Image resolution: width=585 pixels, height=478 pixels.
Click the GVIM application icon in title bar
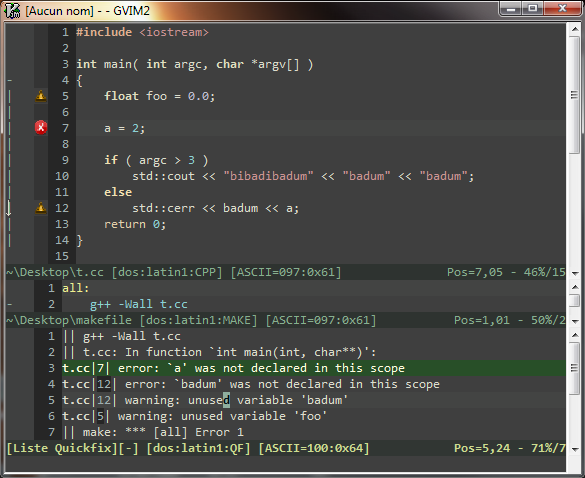(12, 10)
